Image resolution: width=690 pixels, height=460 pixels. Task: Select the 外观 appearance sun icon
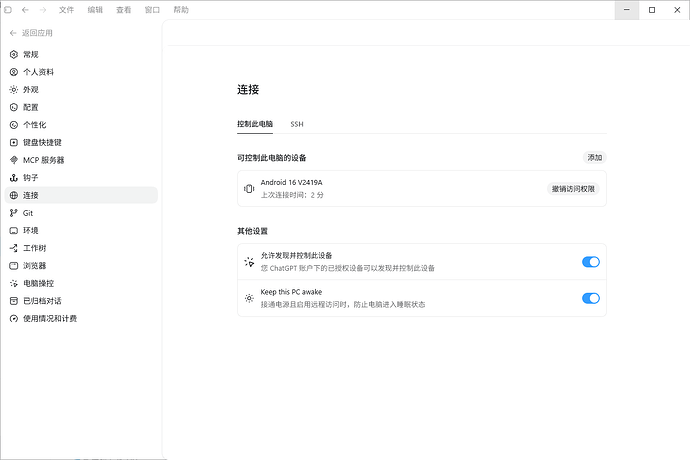click(14, 89)
